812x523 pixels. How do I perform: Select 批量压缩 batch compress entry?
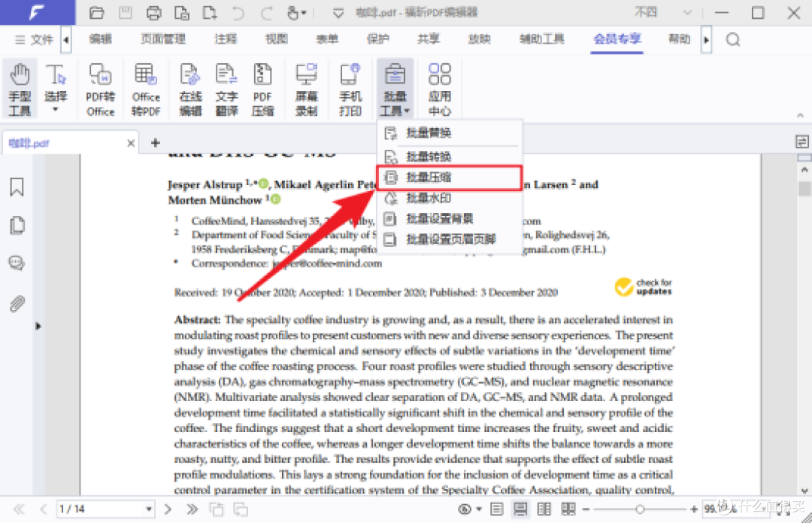(450, 178)
